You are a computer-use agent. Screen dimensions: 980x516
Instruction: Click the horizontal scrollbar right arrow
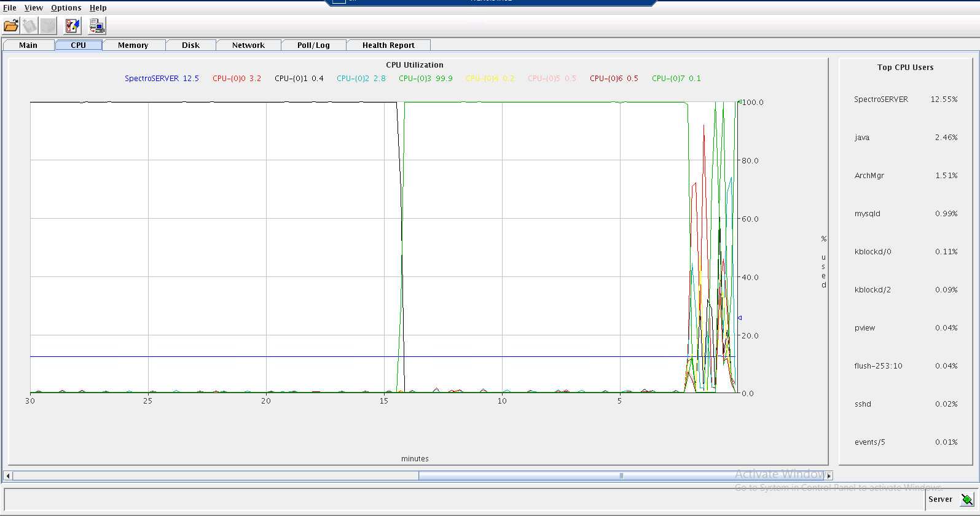(828, 475)
